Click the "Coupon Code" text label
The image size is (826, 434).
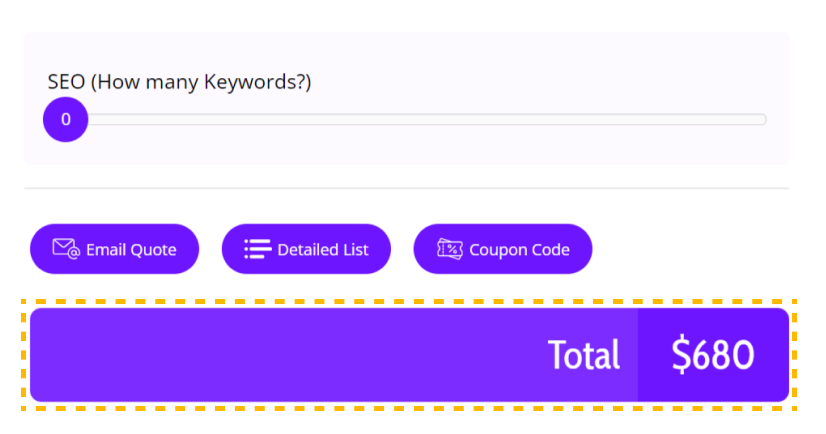519,250
